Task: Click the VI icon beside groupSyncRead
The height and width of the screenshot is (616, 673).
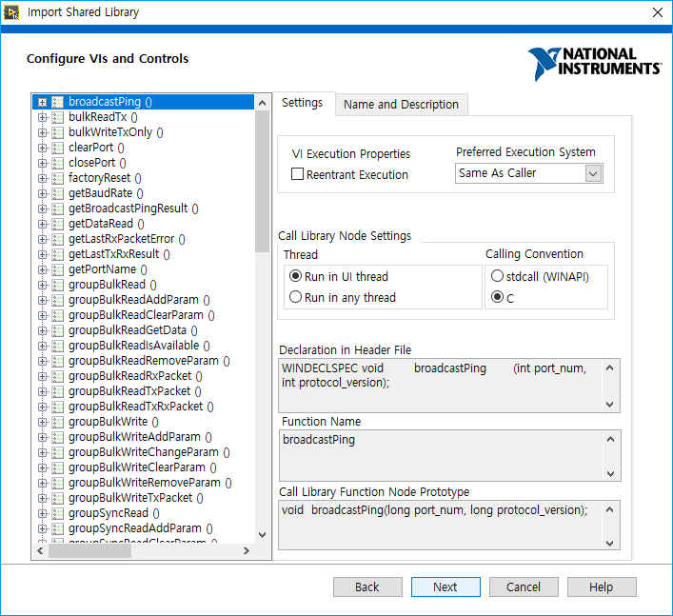Action: click(x=58, y=513)
